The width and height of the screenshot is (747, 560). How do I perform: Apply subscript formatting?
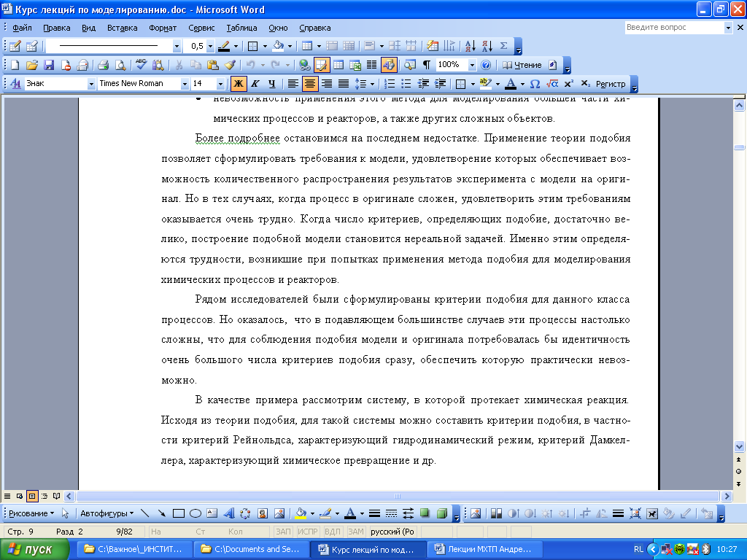pos(586,84)
